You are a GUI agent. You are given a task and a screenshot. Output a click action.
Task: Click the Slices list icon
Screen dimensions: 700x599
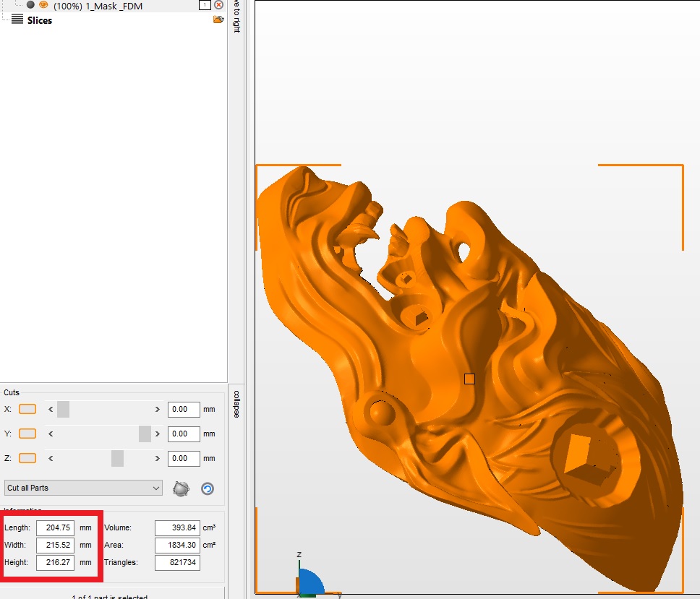pos(17,20)
